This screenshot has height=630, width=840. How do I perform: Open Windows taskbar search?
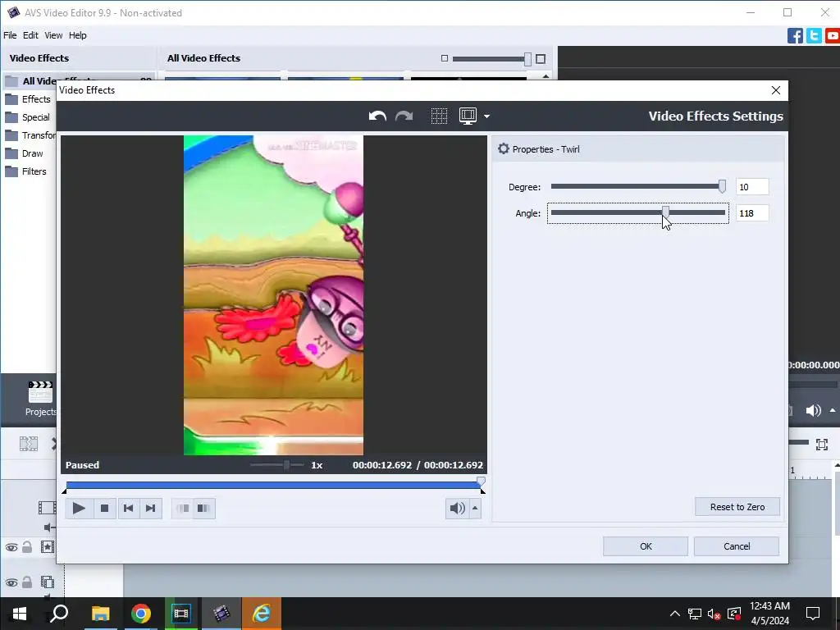pos(59,614)
